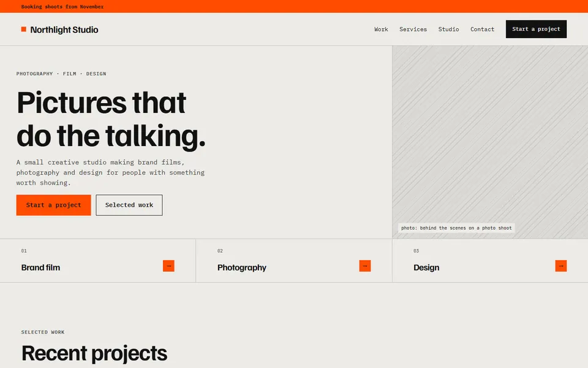Click the Selected work outlined button
Screen dimensions: 588x368
pyautogui.click(x=129, y=205)
